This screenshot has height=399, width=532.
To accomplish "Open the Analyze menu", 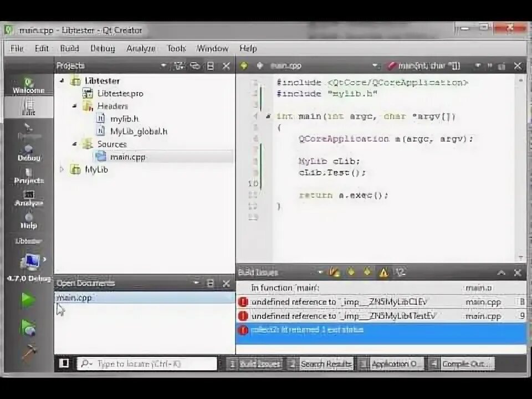I will coord(140,48).
